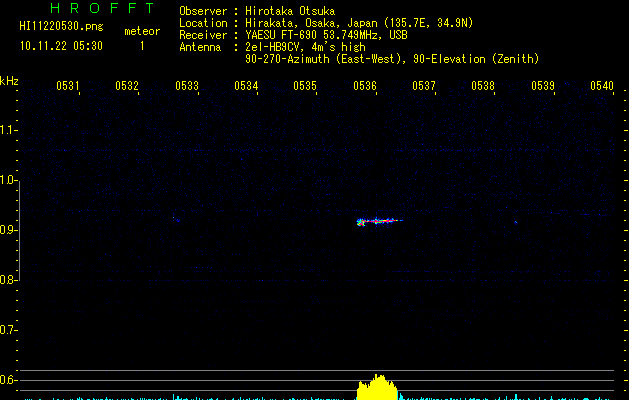
Task: Click the 0532 time marker
Action: pyautogui.click(x=127, y=85)
